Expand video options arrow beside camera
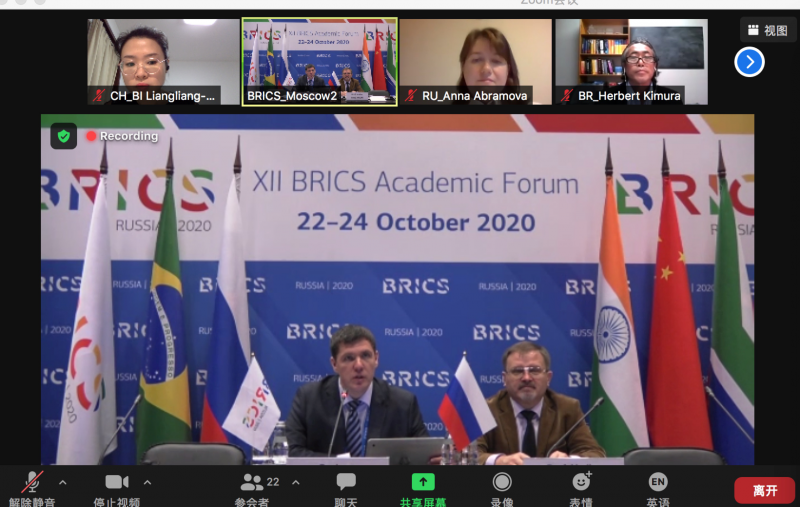Viewport: 800px width, 507px height. click(x=147, y=482)
